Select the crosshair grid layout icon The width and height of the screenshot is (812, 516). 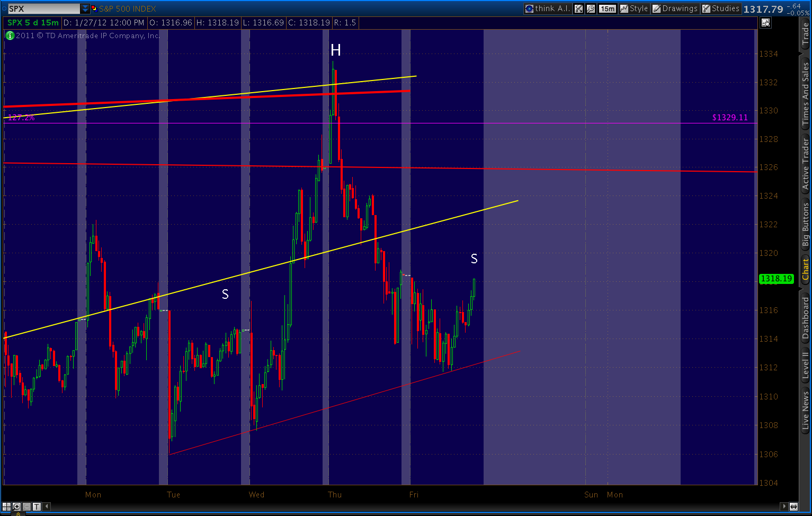6,506
